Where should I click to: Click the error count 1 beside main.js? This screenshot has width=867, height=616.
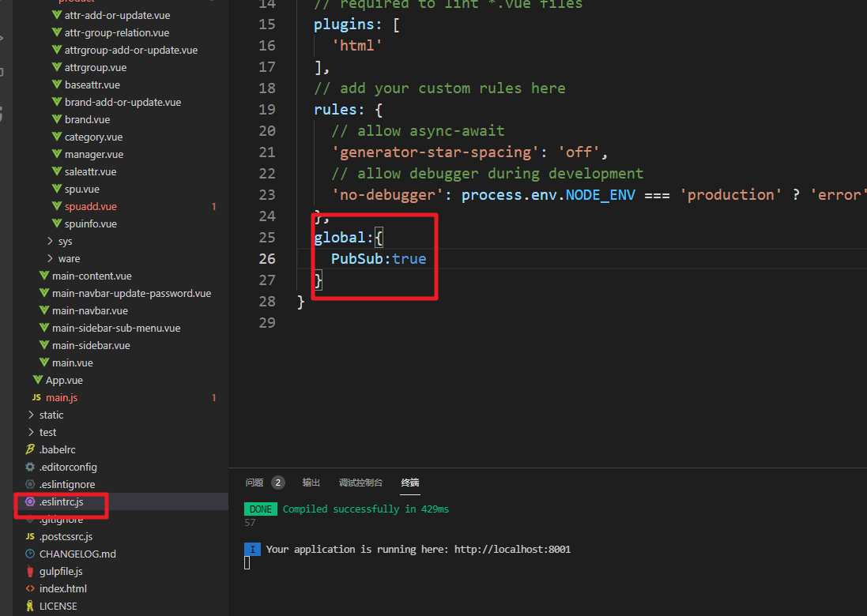pos(214,398)
